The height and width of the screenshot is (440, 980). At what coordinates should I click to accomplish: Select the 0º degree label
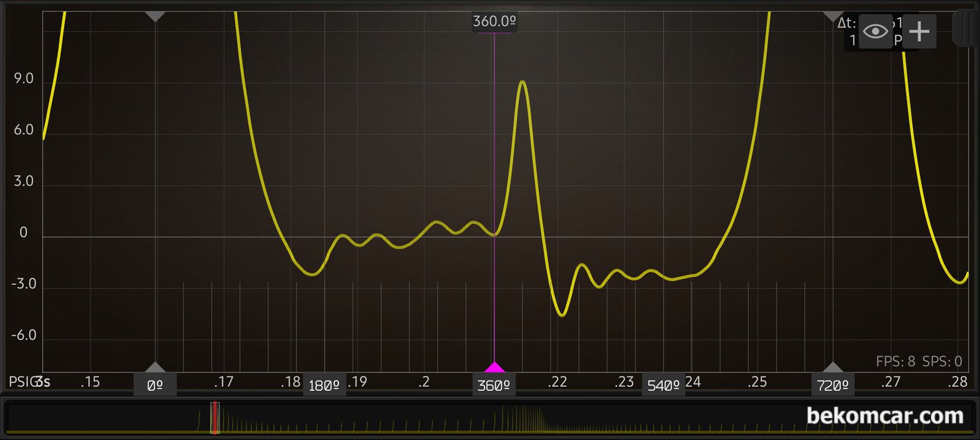coord(155,385)
